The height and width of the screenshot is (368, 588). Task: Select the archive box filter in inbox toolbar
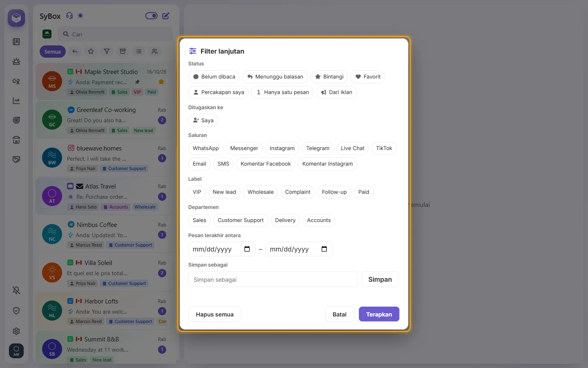tap(122, 52)
